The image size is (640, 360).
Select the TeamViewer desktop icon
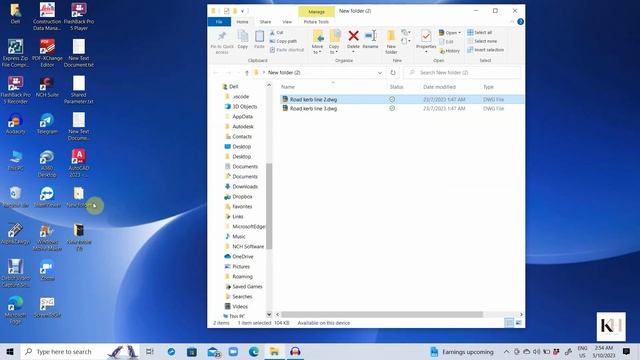(47, 198)
